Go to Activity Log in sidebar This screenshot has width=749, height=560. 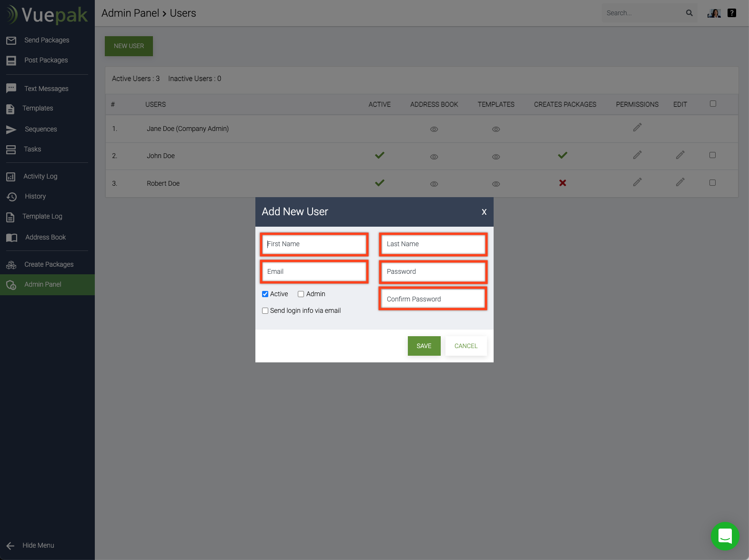point(40,176)
